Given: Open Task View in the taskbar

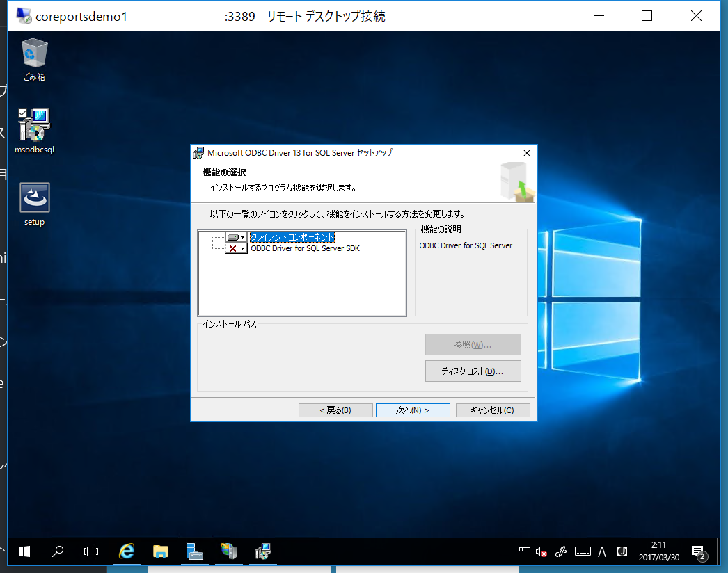Looking at the screenshot, I should point(91,551).
